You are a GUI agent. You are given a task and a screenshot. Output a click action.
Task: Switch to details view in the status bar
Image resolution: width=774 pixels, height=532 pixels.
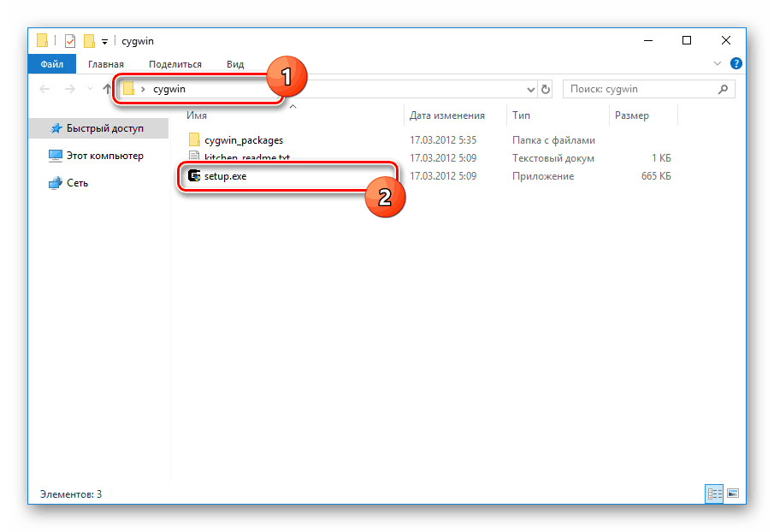coord(714,493)
